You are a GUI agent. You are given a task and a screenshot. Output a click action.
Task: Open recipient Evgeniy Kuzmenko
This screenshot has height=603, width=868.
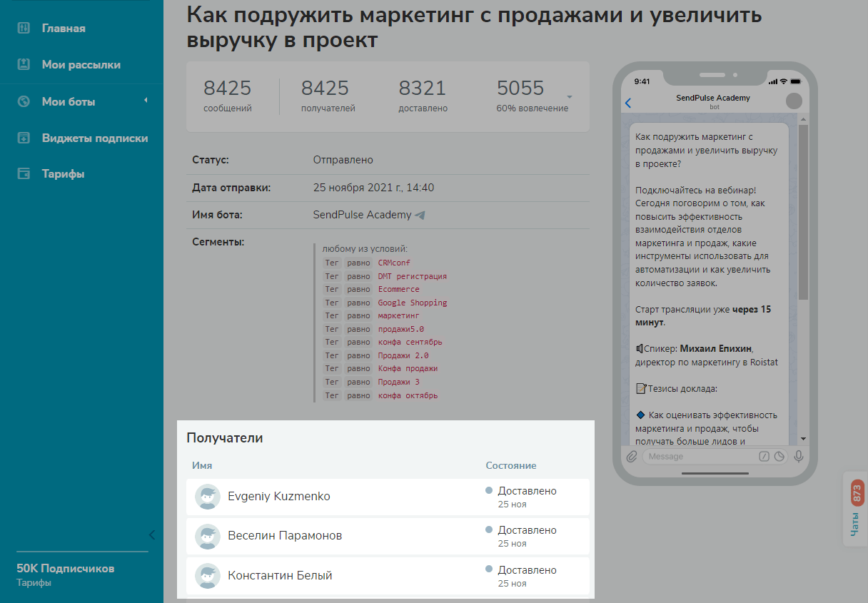[x=278, y=497]
